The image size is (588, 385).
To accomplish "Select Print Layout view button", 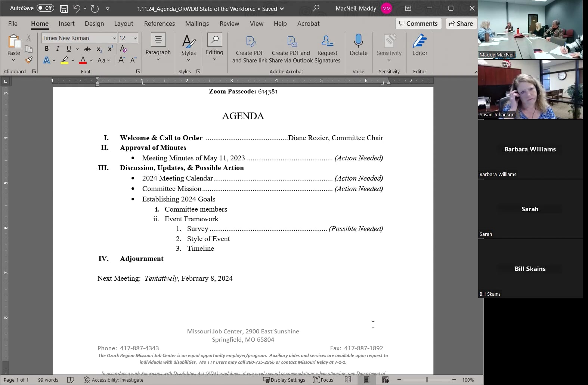I will click(x=366, y=380).
